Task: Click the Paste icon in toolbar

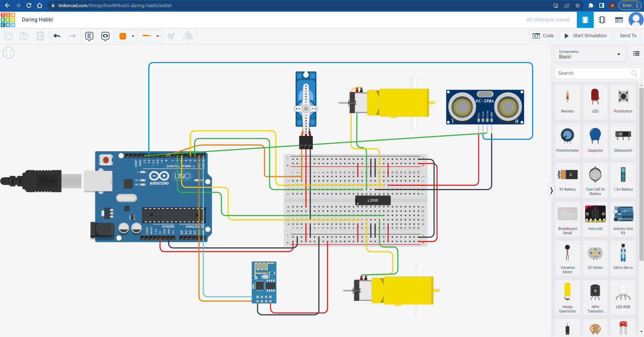Action: [24, 36]
